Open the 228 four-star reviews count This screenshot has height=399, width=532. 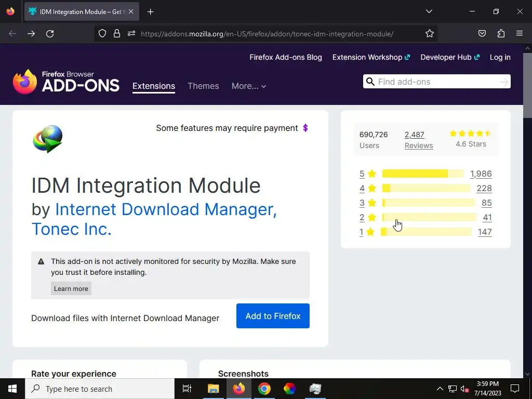coord(484,188)
